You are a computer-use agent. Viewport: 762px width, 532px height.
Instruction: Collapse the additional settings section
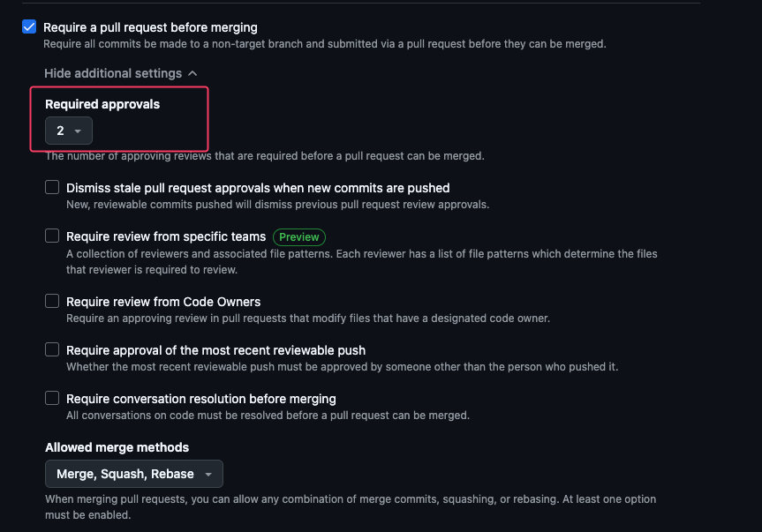pos(121,73)
